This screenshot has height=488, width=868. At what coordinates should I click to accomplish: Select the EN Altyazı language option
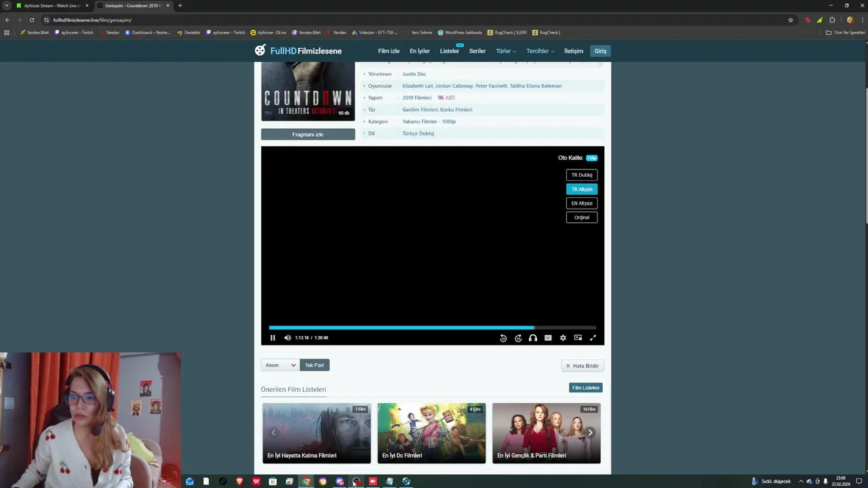582,203
